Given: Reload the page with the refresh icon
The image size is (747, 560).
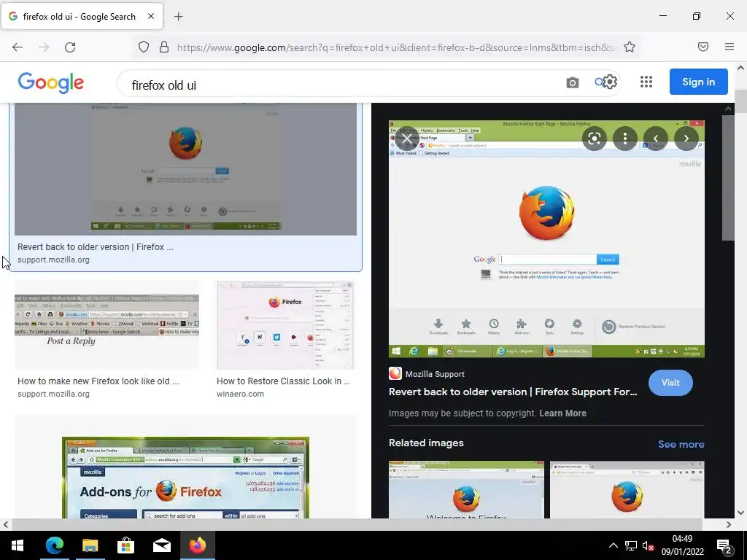Looking at the screenshot, I should pos(70,47).
